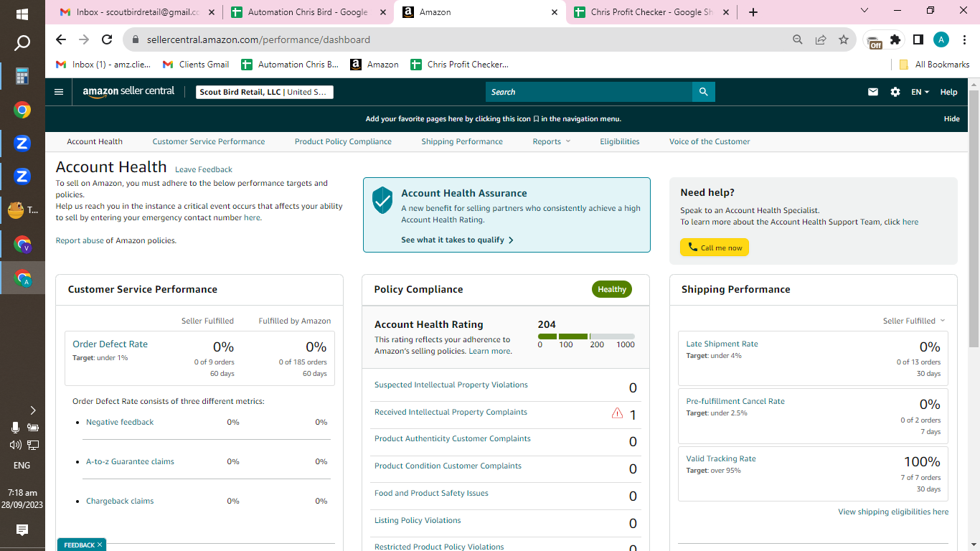Open the Seller Fulfilled dropdown in Shipping Performance

coord(914,321)
